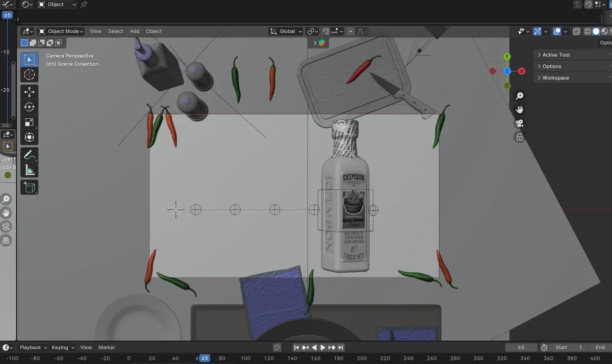This screenshot has height=364, width=612.
Task: Pick the Measure tool
Action: [x=29, y=170]
